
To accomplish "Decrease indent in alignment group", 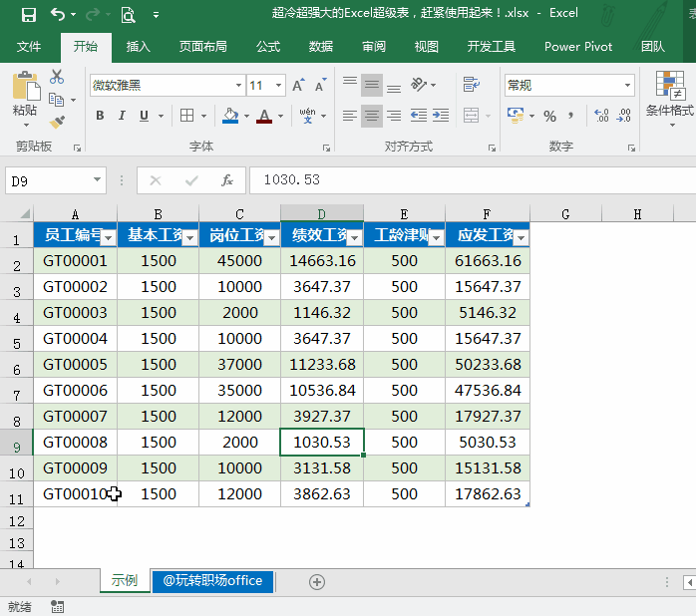I will (419, 116).
